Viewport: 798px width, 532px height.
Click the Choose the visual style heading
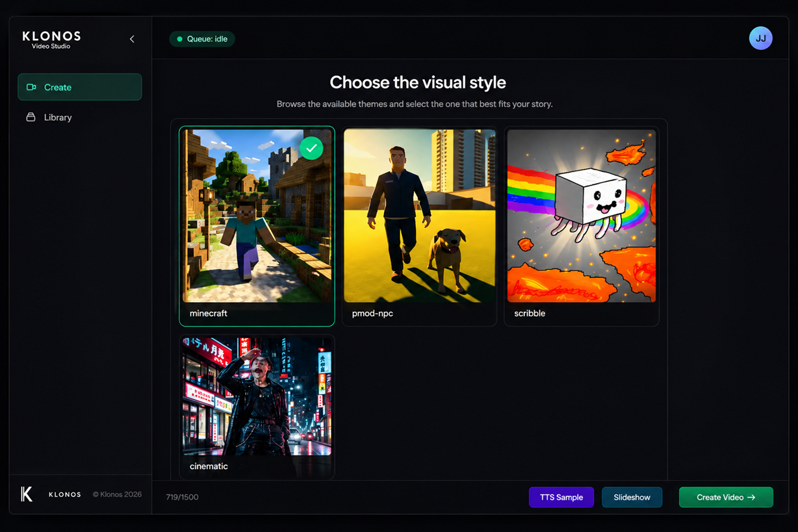418,82
